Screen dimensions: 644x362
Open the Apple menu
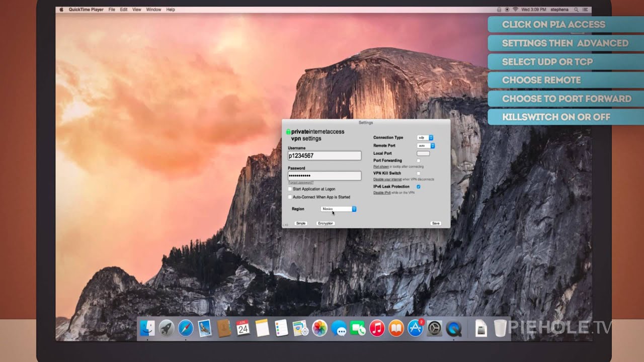click(x=61, y=10)
